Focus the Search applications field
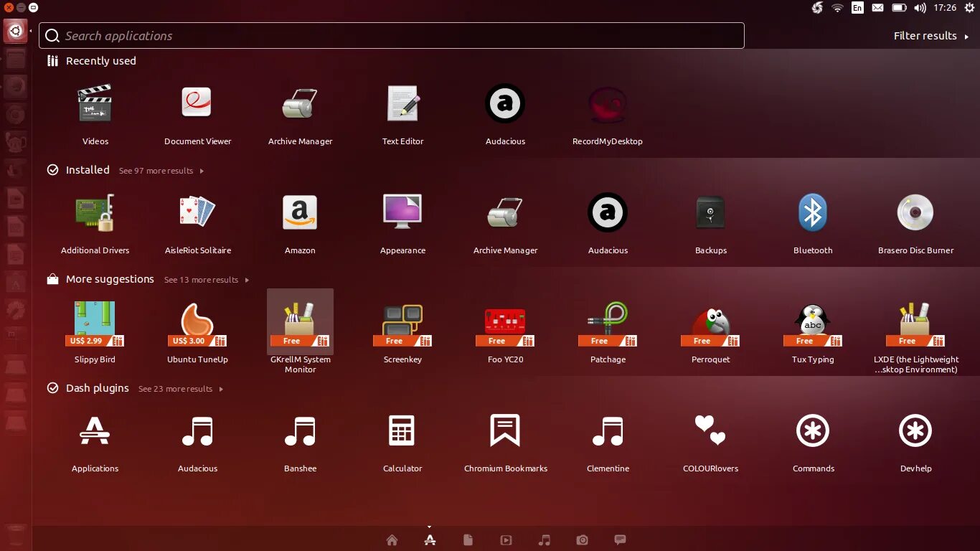980x551 pixels. point(392,36)
